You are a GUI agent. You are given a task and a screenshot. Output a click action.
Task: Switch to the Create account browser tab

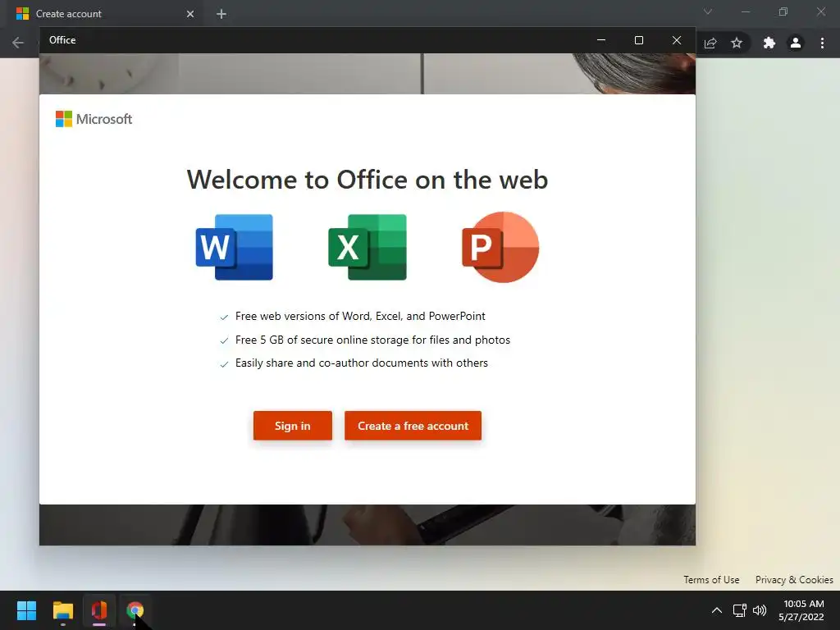[104, 14]
